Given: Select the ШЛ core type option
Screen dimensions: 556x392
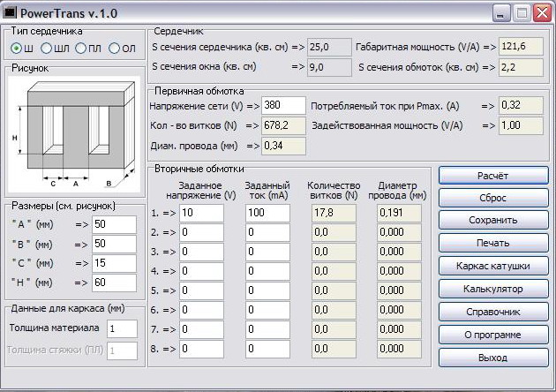Looking at the screenshot, I should 48,48.
